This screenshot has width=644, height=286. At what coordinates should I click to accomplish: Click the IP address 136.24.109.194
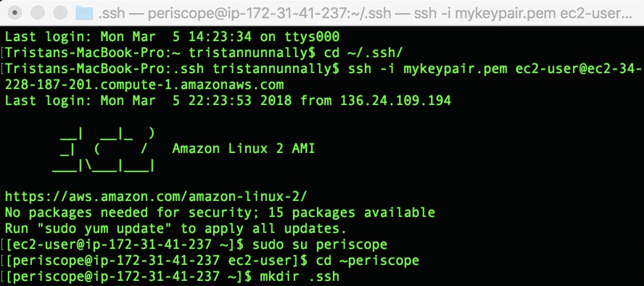pyautogui.click(x=396, y=100)
